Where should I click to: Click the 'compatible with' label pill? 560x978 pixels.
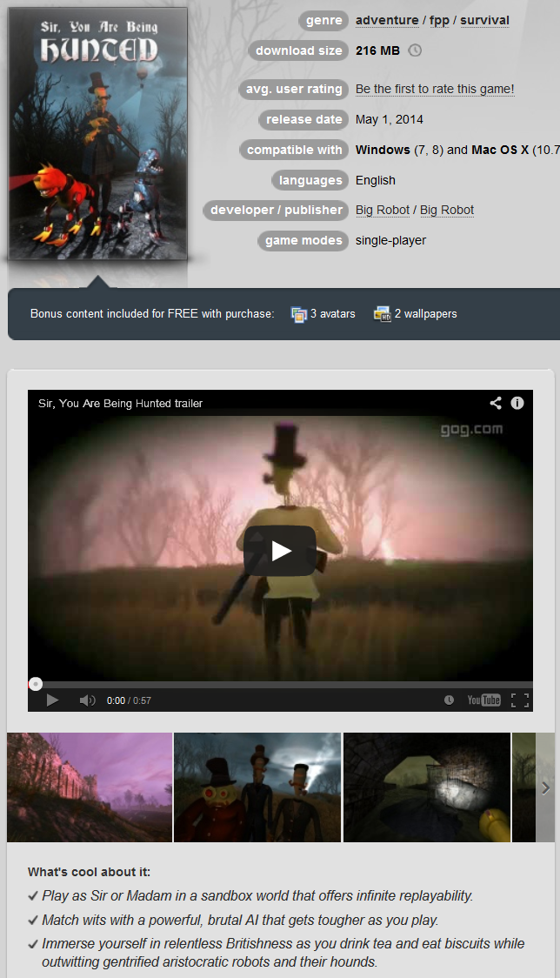(x=294, y=150)
